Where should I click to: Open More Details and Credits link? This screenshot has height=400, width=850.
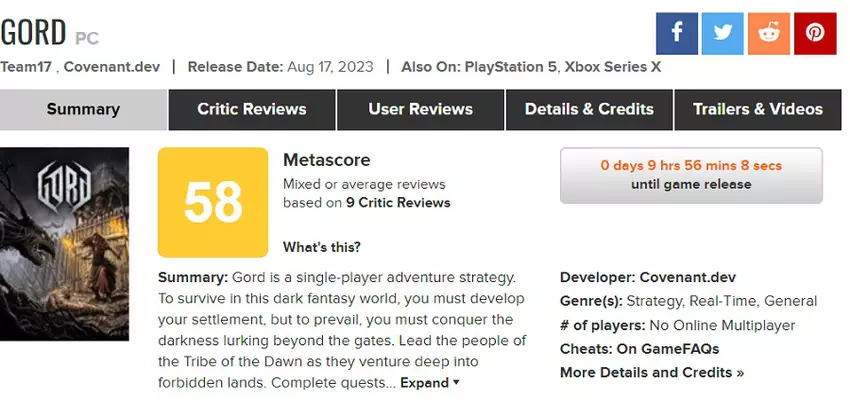point(652,372)
